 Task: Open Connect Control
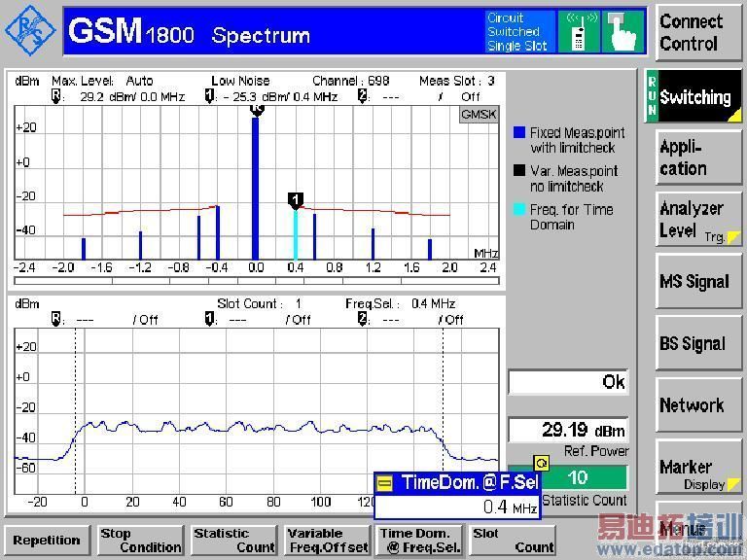coord(698,32)
